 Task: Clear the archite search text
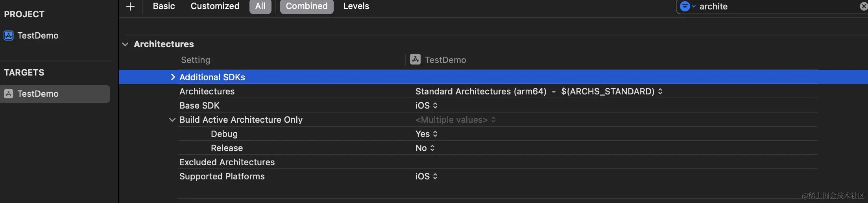coord(863,6)
